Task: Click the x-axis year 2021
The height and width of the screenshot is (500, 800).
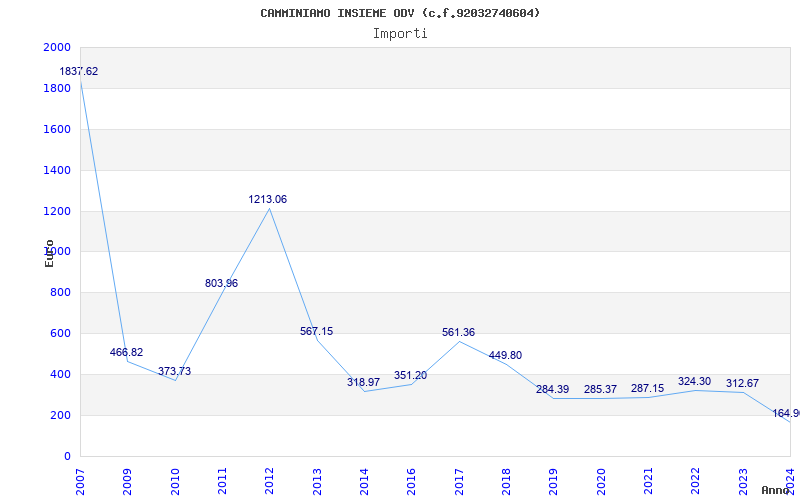Action: [648, 482]
